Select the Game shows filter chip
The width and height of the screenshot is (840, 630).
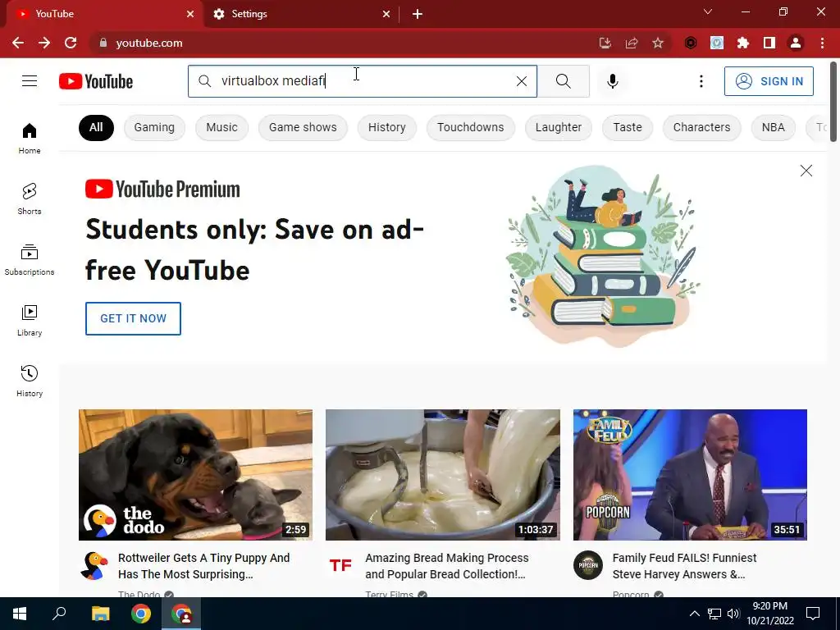[303, 127]
